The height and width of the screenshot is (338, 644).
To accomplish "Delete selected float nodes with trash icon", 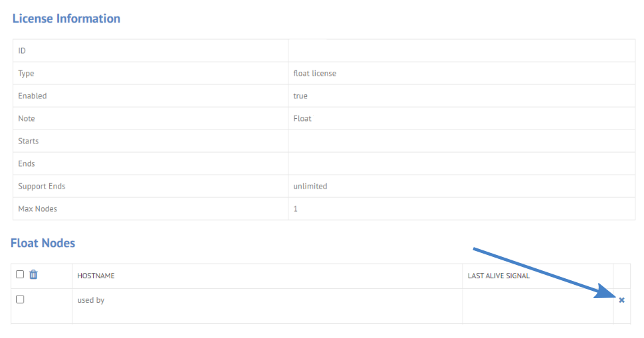I will click(x=34, y=274).
